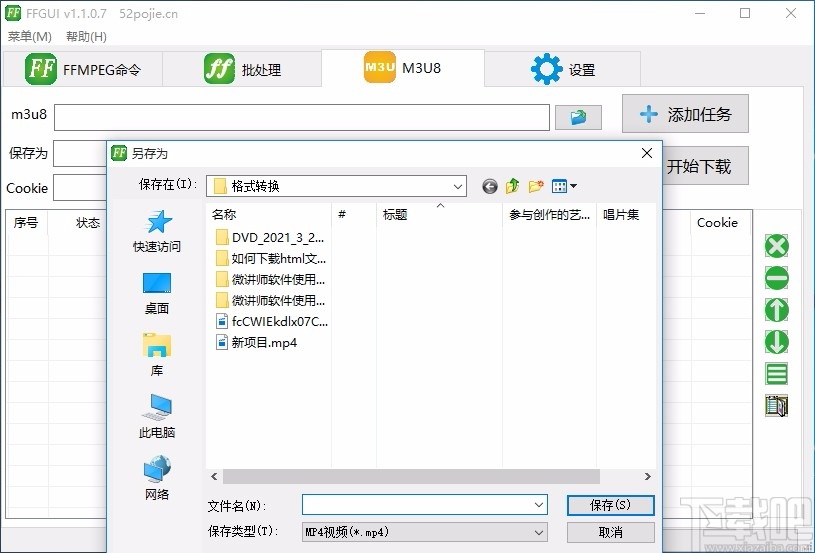
Task: Select 此电脑 in the places sidebar
Action: point(157,417)
